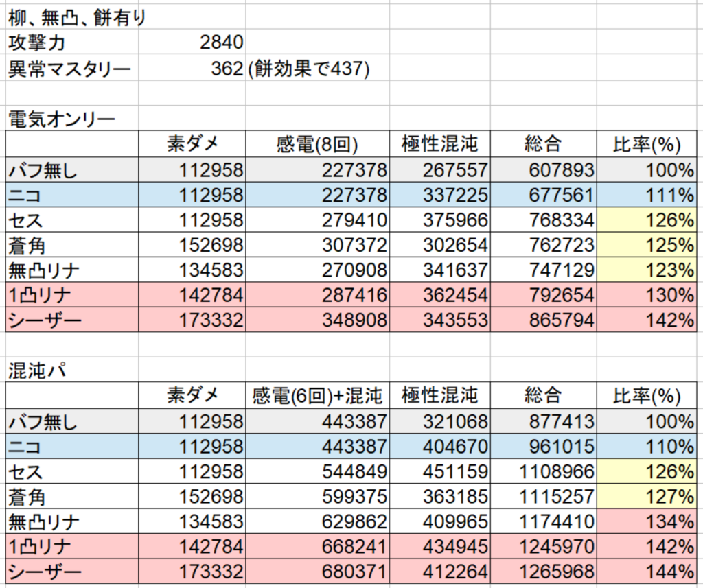The image size is (703, 588).
Task: Click the attack power value 2840
Action: [x=221, y=43]
